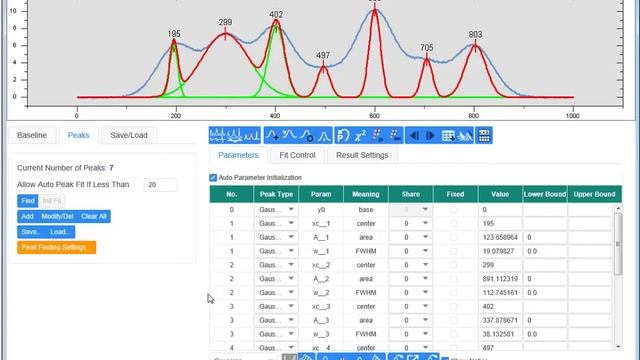Click the single peak outline icon
Screen dimensions: 640x360
324,136
